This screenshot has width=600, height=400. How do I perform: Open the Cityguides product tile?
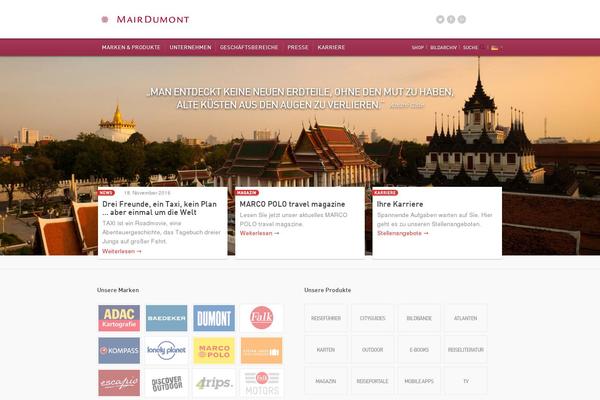point(372,318)
